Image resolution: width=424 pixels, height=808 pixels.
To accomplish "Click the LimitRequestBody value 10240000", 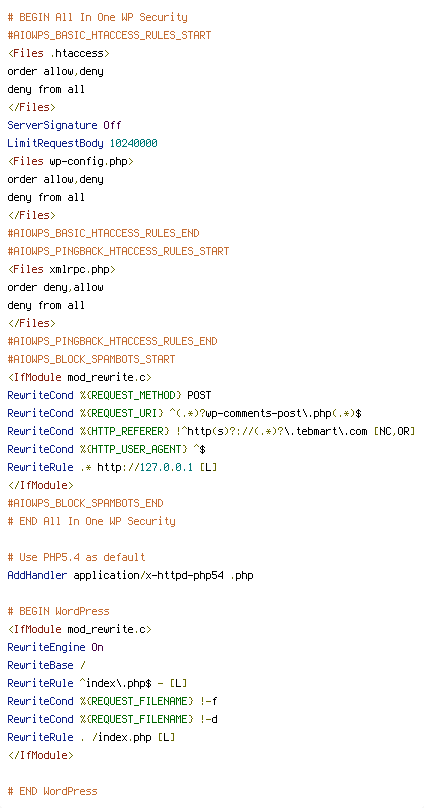I will pos(133,143).
